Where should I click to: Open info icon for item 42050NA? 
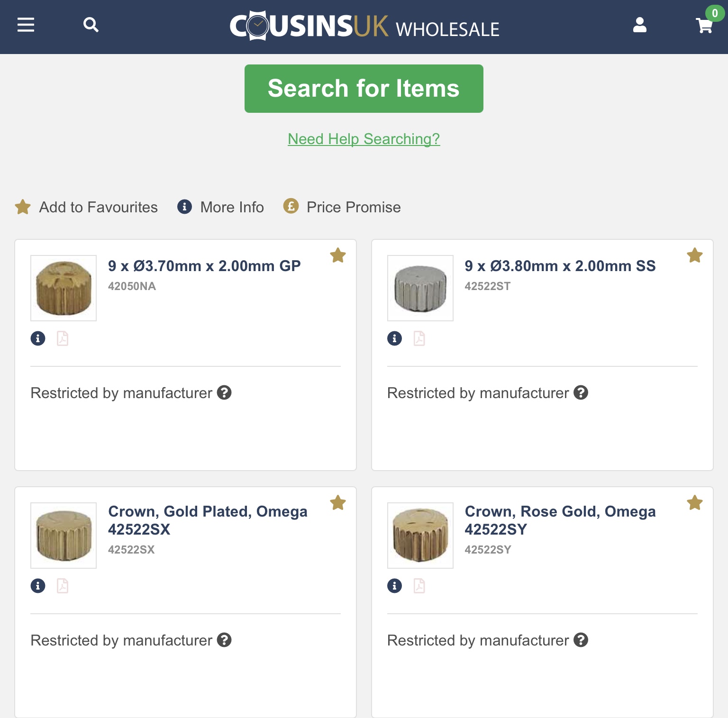click(38, 338)
